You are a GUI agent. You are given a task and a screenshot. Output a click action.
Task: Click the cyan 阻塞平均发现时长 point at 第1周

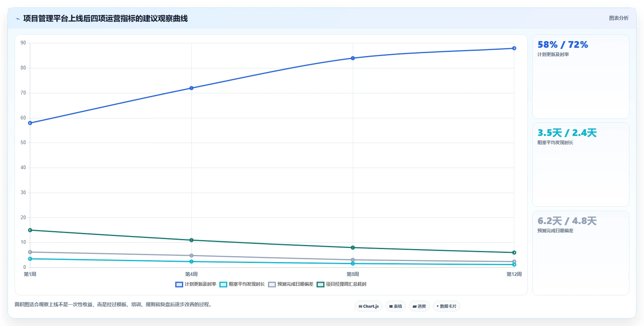(30, 259)
